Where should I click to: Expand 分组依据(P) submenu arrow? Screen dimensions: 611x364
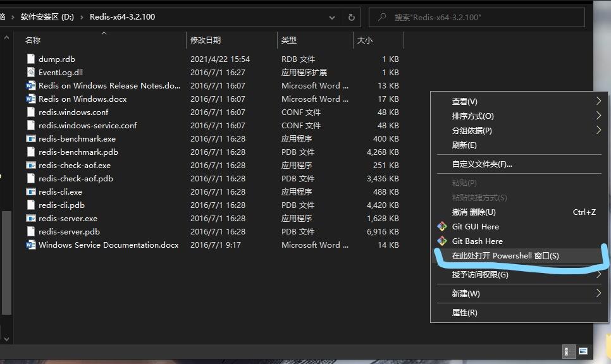click(x=598, y=130)
